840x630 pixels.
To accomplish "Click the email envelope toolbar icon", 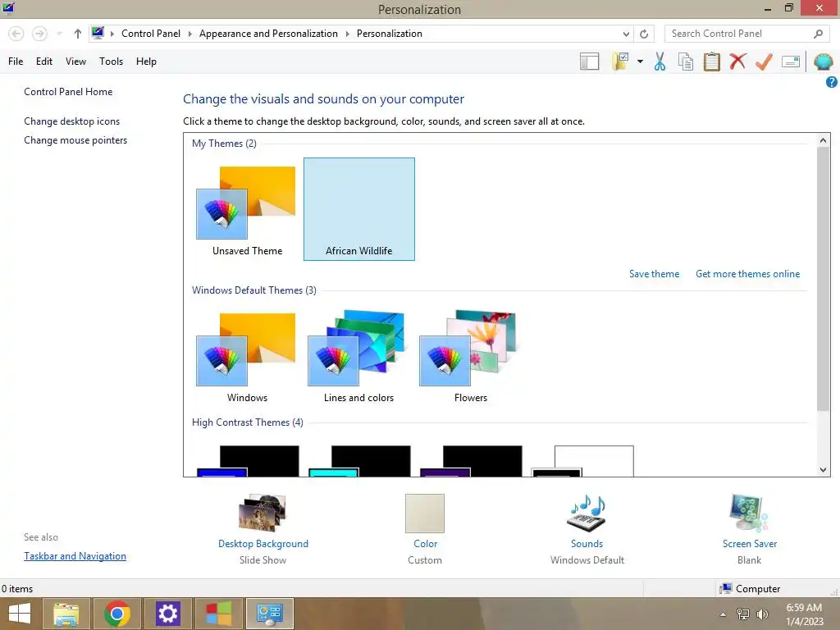I will 791,62.
